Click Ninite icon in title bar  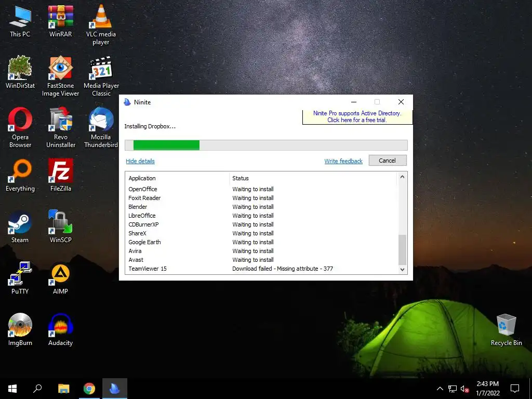tap(127, 102)
